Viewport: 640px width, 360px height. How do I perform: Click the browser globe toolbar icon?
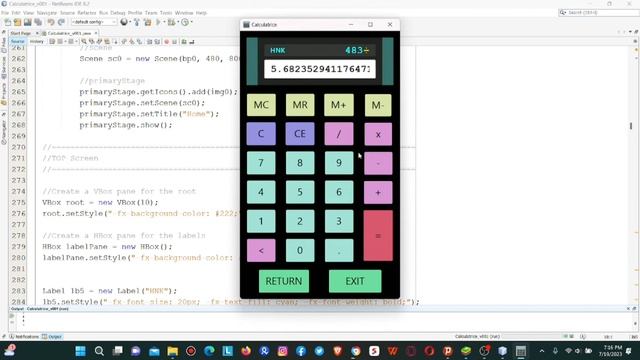[124, 22]
